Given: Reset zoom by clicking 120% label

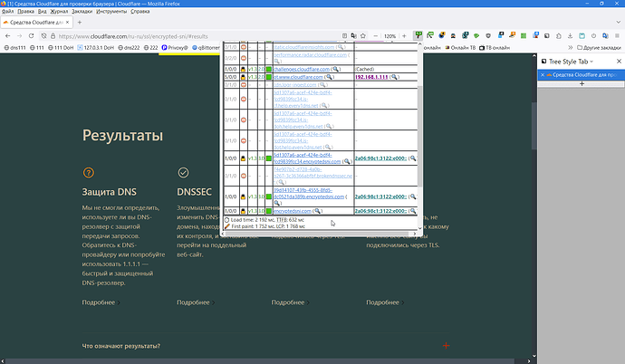Looking at the screenshot, I should pos(389,36).
